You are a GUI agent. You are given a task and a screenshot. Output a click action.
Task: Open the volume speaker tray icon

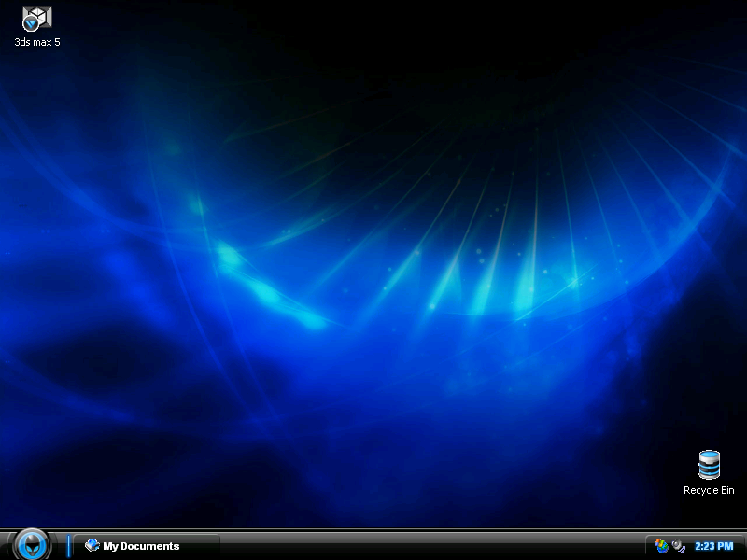679,546
